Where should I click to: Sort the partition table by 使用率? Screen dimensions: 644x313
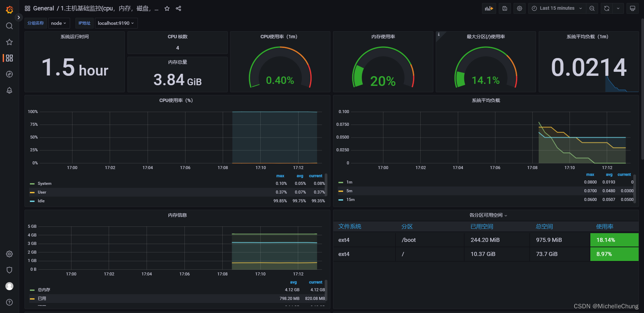[604, 226]
